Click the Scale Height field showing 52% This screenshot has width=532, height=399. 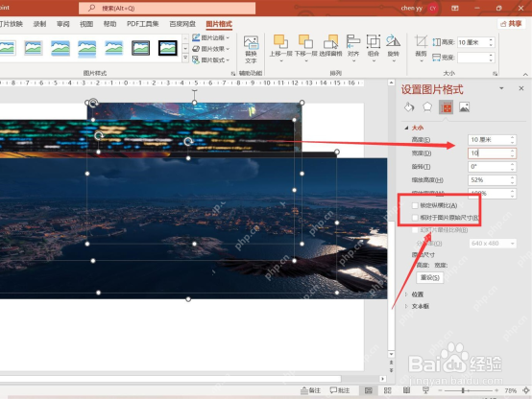pyautogui.click(x=492, y=180)
